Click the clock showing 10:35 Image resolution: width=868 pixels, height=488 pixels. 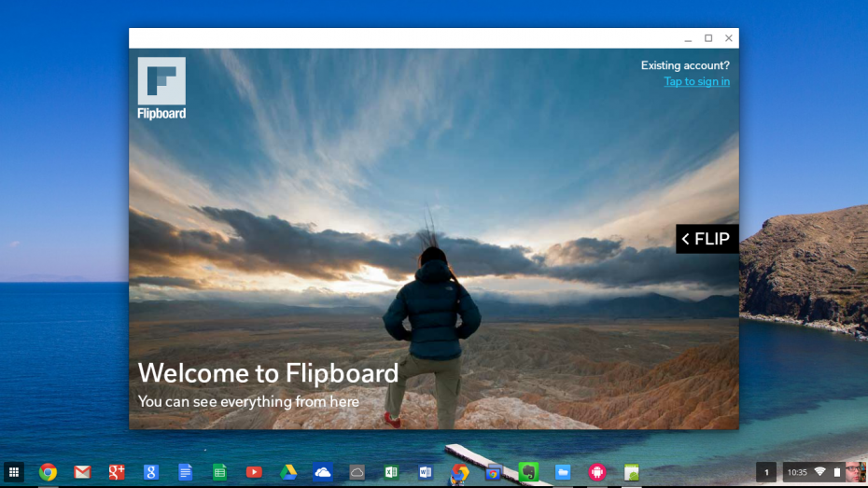click(797, 472)
